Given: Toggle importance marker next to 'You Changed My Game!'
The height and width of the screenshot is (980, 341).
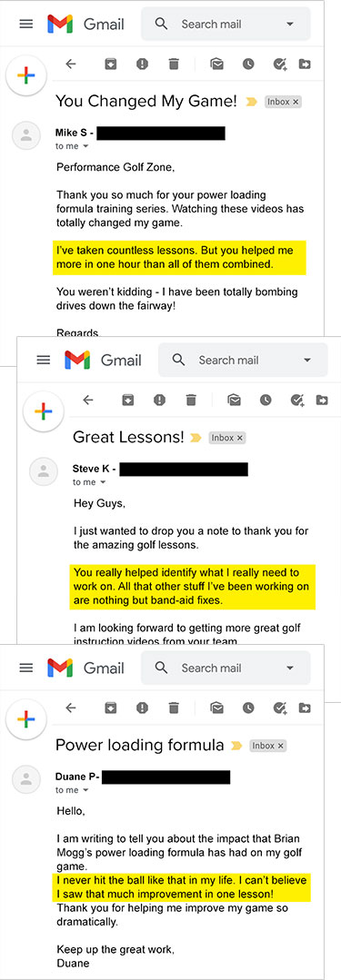Looking at the screenshot, I should tap(252, 101).
